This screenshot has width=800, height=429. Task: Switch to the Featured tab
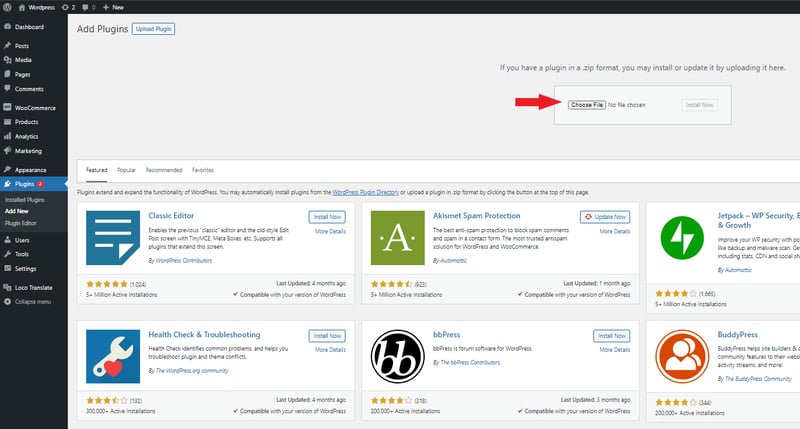coord(96,170)
